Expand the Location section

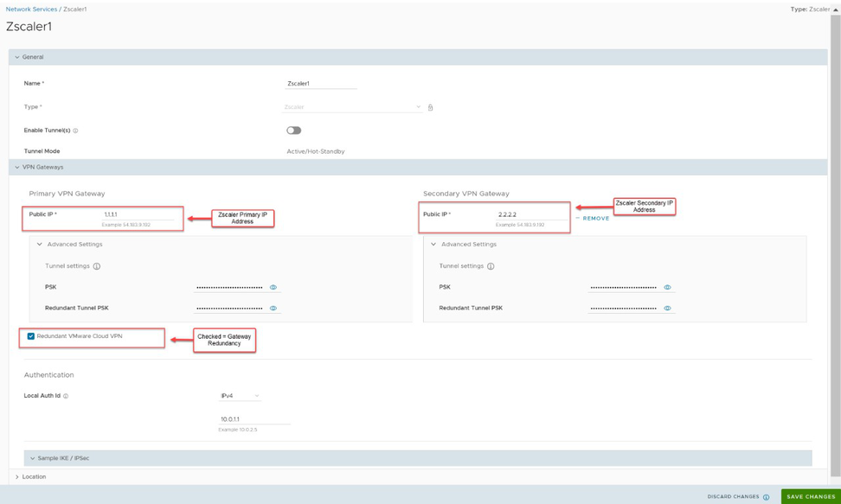17,476
